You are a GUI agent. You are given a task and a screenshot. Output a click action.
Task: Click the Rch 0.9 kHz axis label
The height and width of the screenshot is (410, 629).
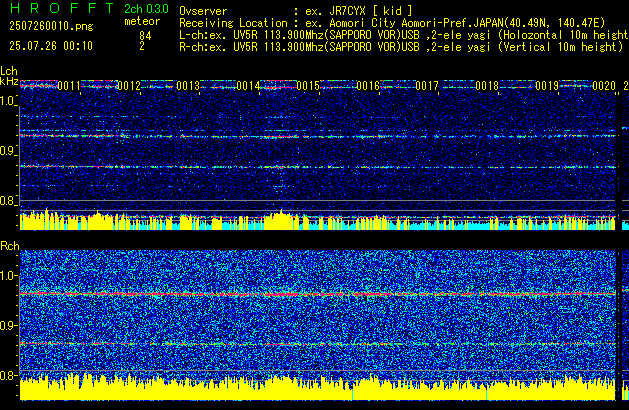[8, 325]
